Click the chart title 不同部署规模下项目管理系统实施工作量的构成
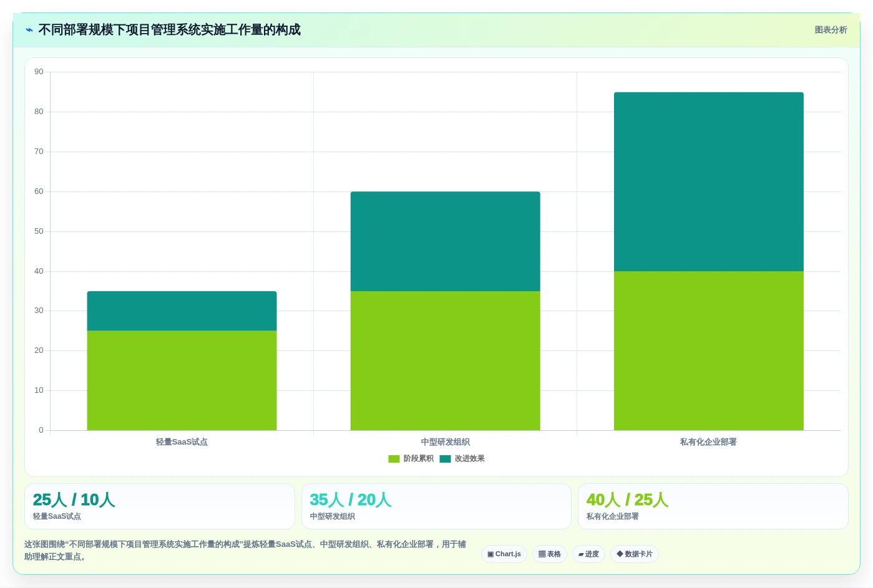The height and width of the screenshot is (588, 873). tap(169, 30)
